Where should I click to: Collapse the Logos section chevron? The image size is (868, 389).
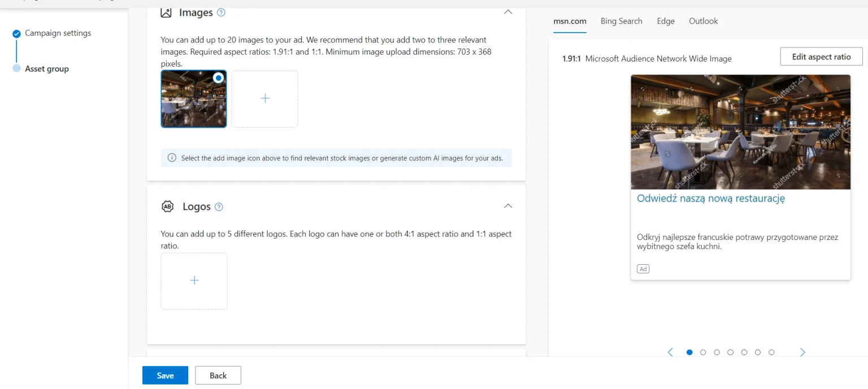click(x=508, y=206)
